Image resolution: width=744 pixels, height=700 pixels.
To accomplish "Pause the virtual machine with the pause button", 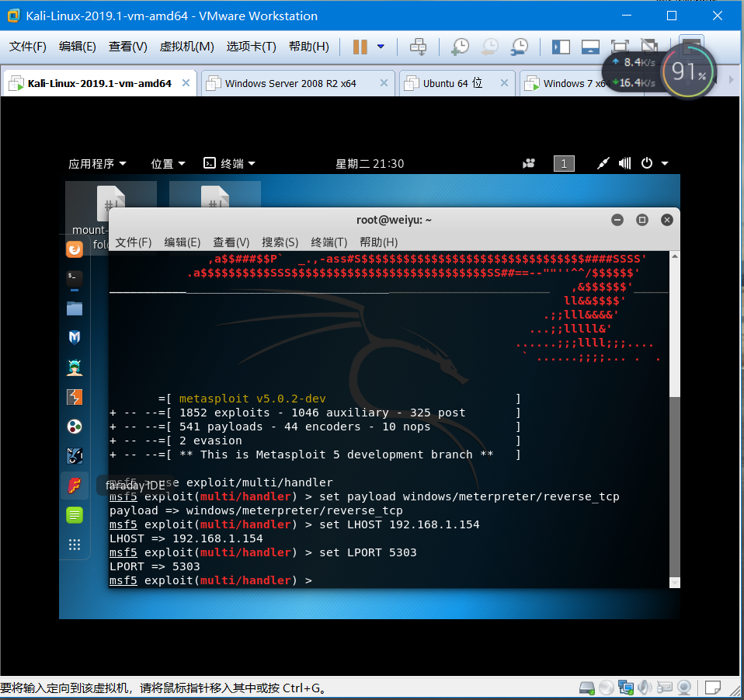I will pyautogui.click(x=360, y=47).
